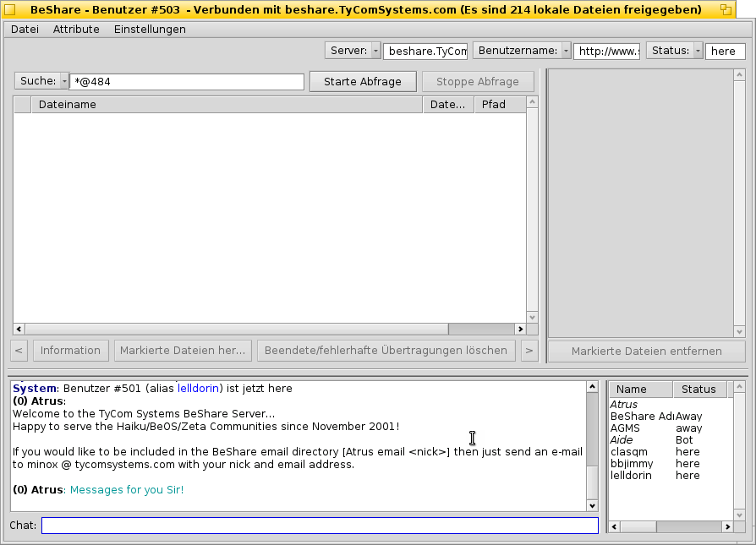The height and width of the screenshot is (545, 756).
Task: Select user Aide in the user list
Action: (671, 440)
